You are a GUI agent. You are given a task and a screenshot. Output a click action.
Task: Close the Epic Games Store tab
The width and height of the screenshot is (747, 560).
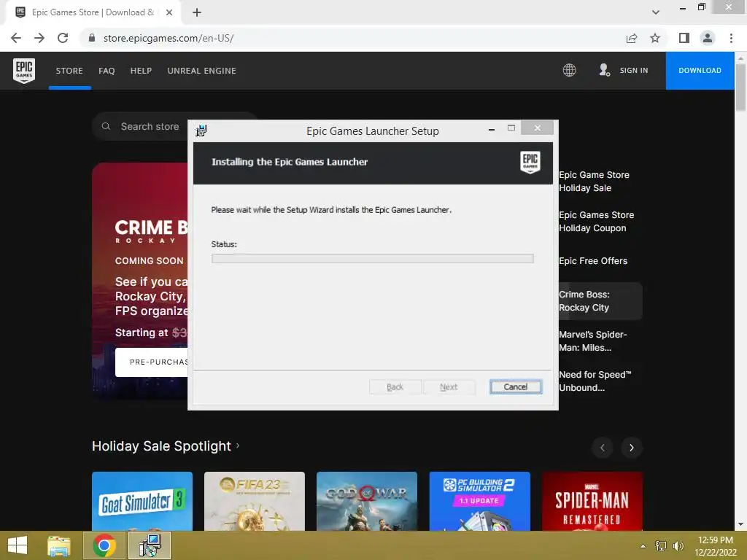(169, 12)
